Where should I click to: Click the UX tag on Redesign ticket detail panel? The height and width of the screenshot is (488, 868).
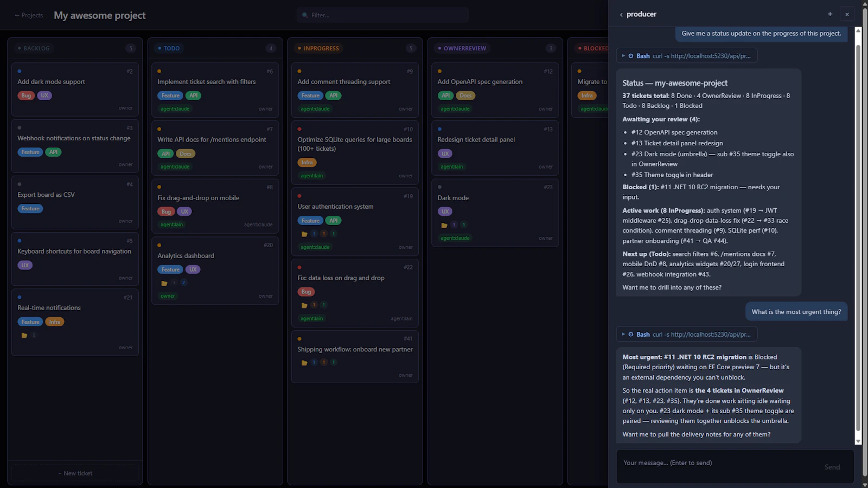click(445, 153)
